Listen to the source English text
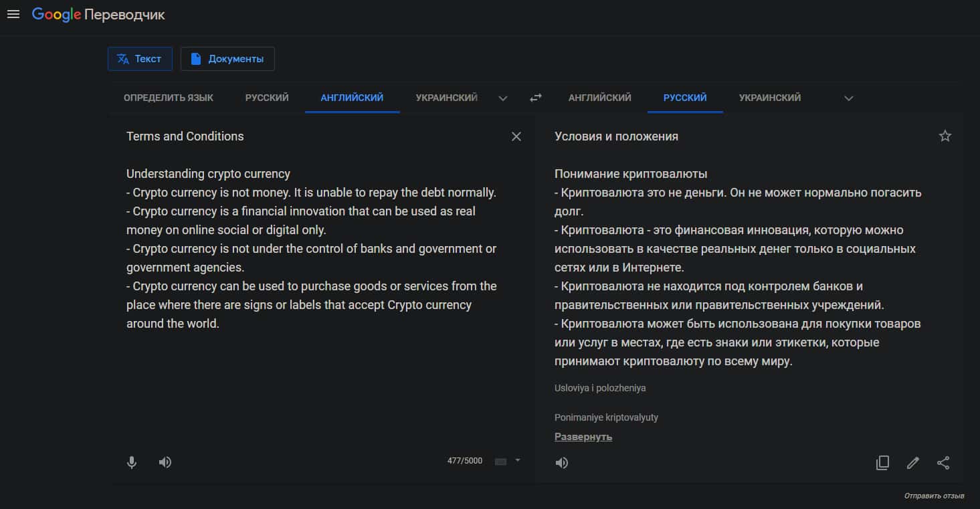Screen dimensions: 980x509 tap(165, 462)
